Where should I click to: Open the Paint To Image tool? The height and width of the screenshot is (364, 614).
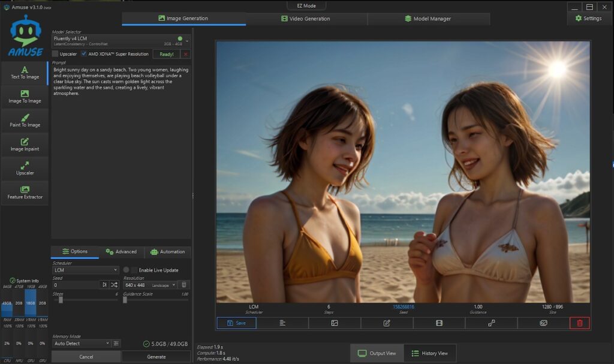(25, 121)
